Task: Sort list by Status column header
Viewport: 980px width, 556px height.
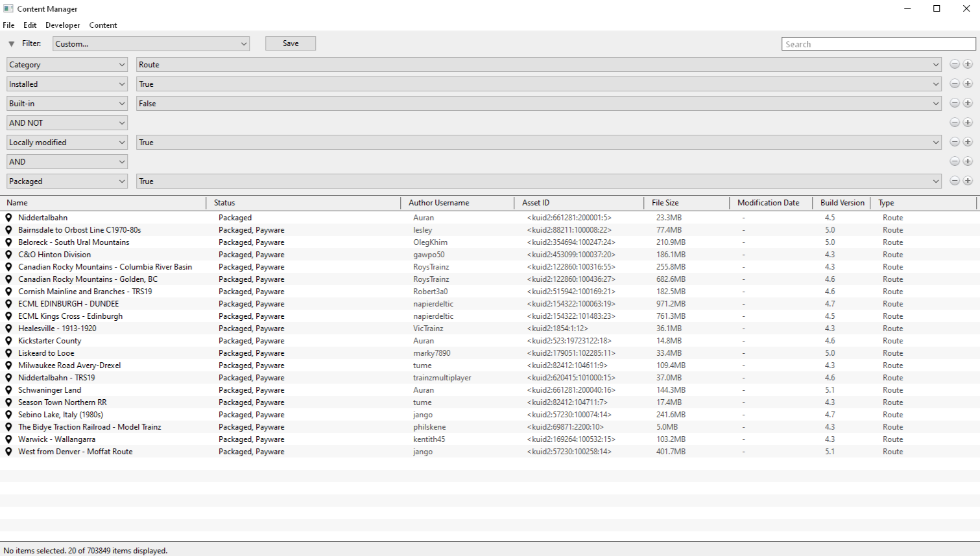Action: tap(304, 203)
